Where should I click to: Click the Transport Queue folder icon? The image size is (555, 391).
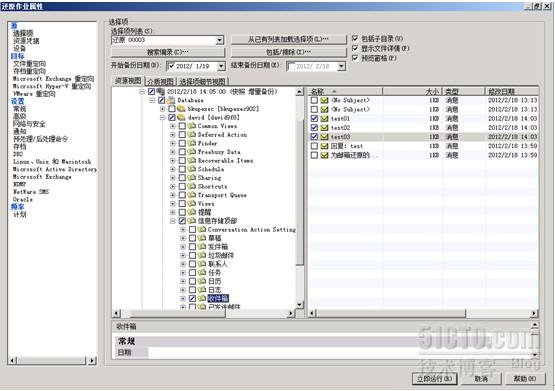pos(191,195)
